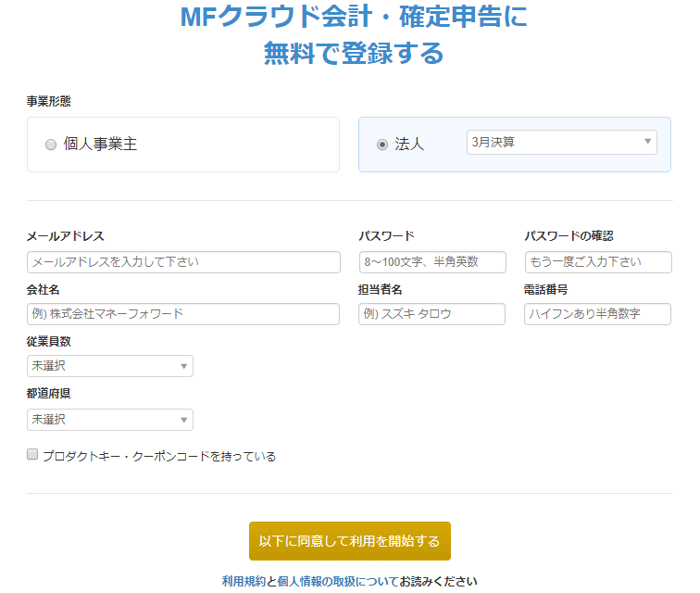The image size is (700, 593).
Task: Click the パスワード input field
Action: (x=432, y=262)
